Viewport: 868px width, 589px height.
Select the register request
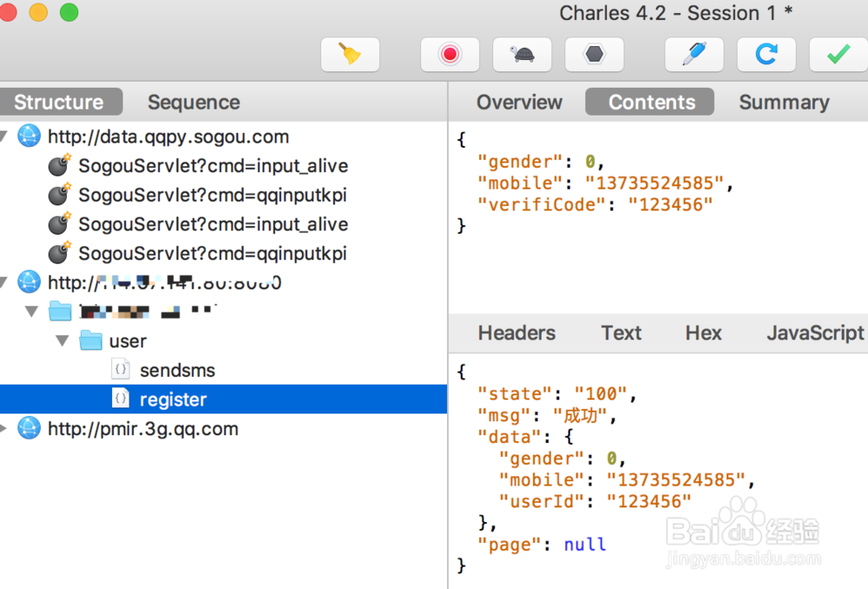(224, 400)
